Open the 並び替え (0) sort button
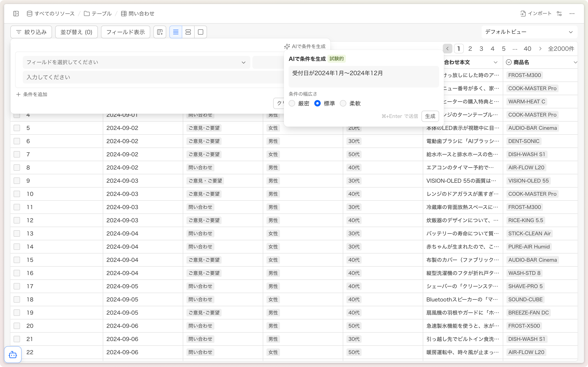588x367 pixels. tap(76, 32)
